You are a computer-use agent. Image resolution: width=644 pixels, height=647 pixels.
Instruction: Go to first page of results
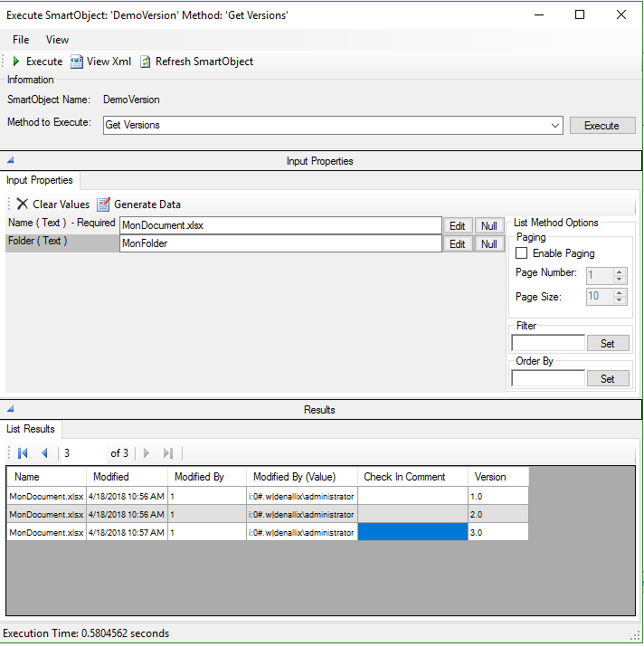pos(23,453)
